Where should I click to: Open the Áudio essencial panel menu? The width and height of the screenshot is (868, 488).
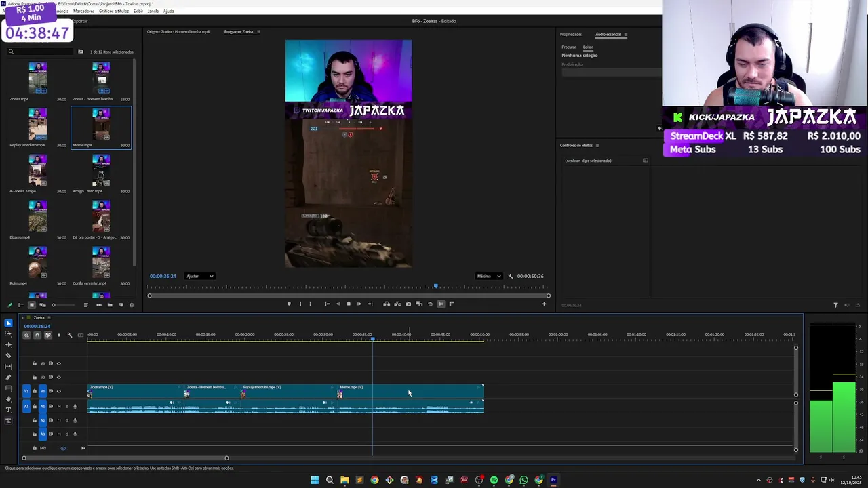[x=625, y=35]
